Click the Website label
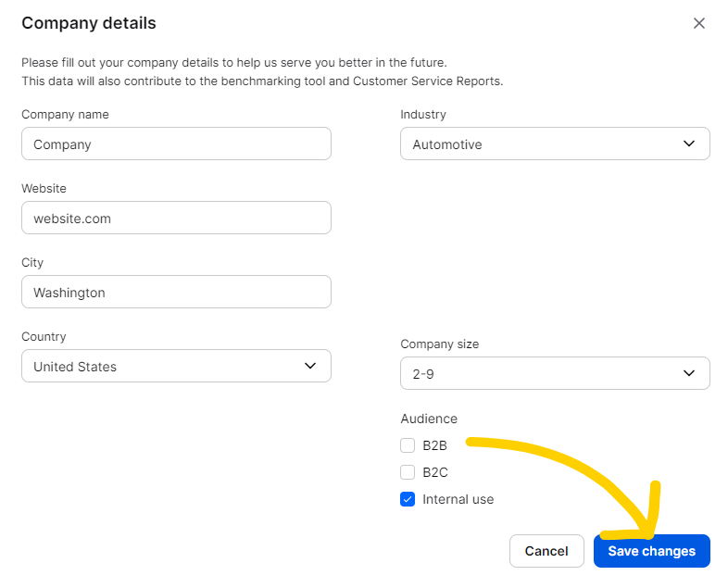 44,188
